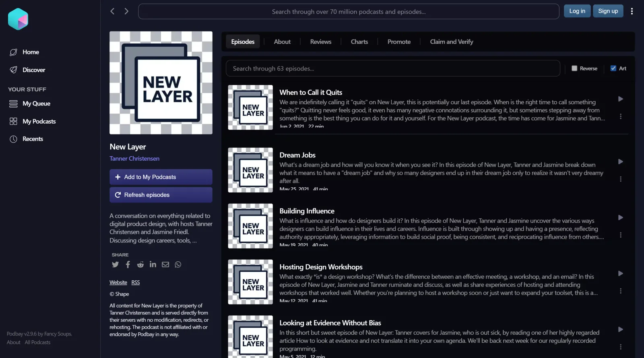Click the Sign up button
Image resolution: width=644 pixels, height=358 pixels.
(x=608, y=11)
